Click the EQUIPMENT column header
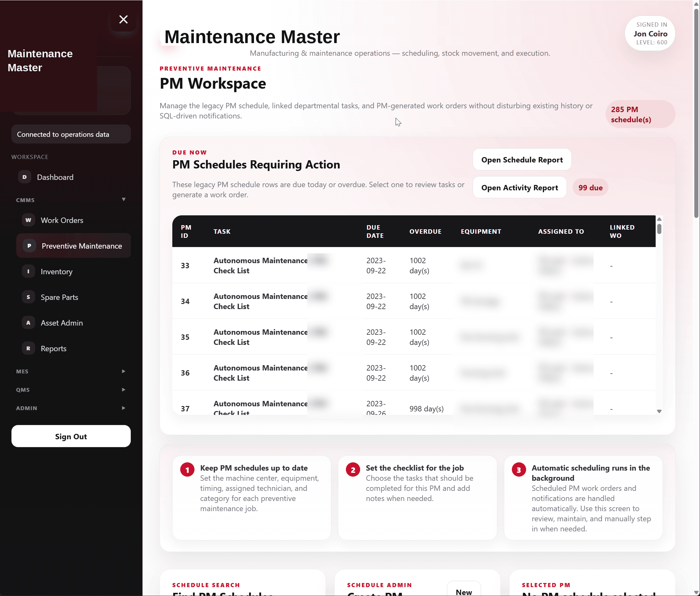 481,231
